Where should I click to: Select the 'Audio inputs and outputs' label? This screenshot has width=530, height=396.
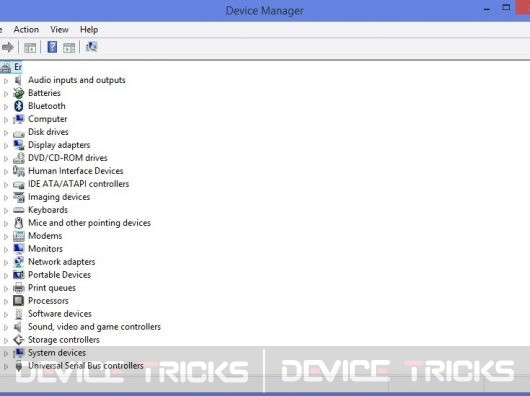click(x=77, y=80)
